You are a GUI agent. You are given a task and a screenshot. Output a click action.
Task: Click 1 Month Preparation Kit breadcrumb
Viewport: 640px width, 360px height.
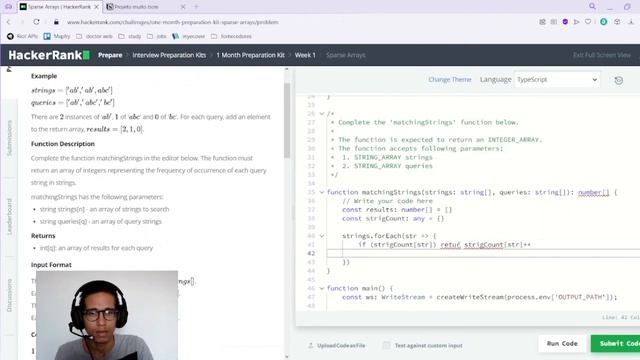tap(250, 55)
